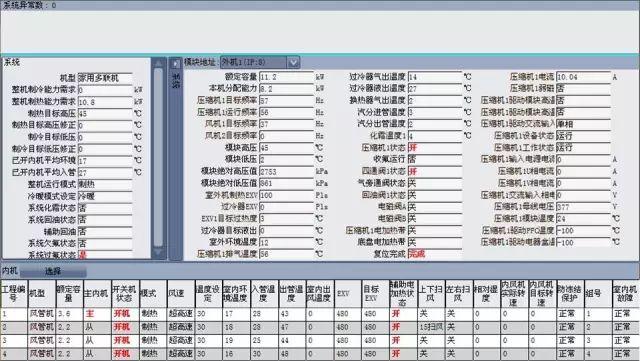This screenshot has width=640, height=361.
Task: Click the 压缩机1母线电压 field showing 377
Action: click(583, 207)
